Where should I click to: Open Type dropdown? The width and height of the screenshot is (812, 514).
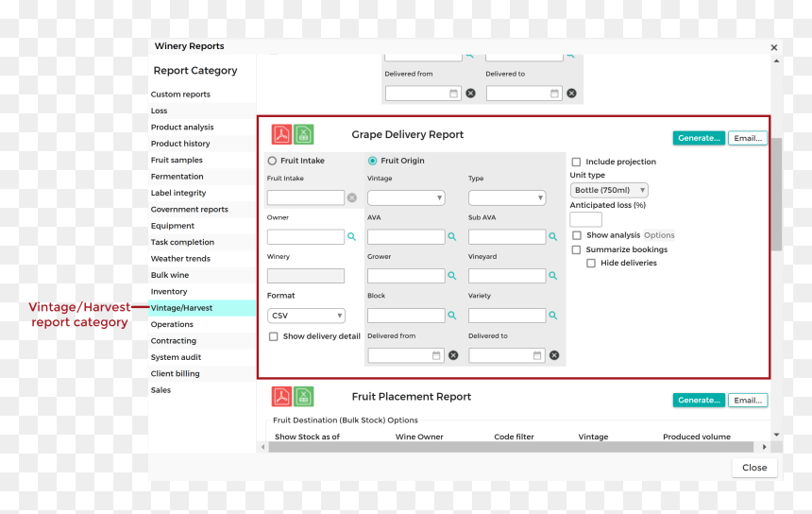pos(507,197)
